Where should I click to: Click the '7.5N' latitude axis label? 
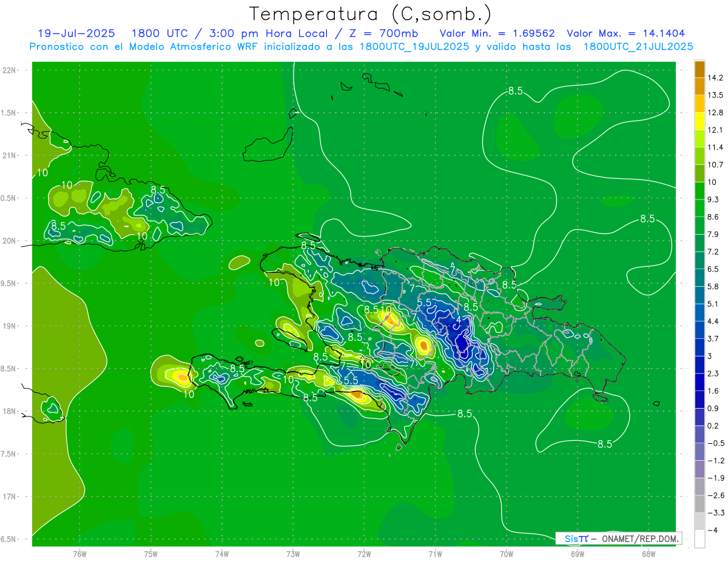click(x=8, y=454)
